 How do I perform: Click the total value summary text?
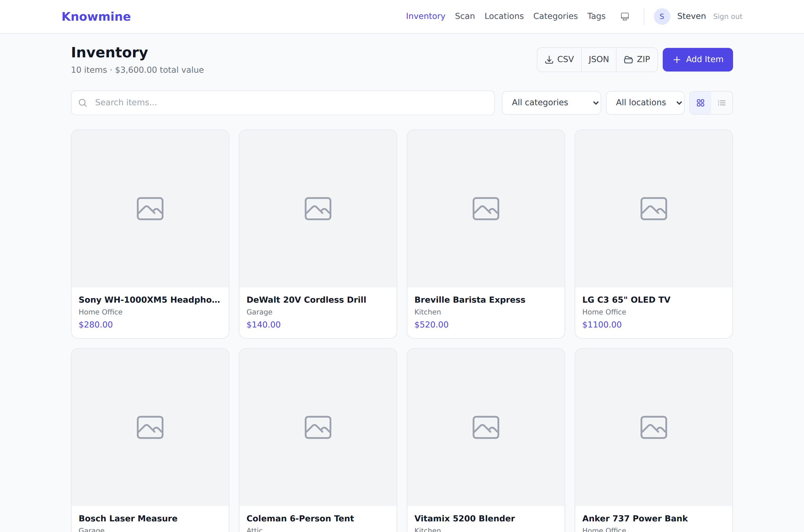pyautogui.click(x=137, y=70)
